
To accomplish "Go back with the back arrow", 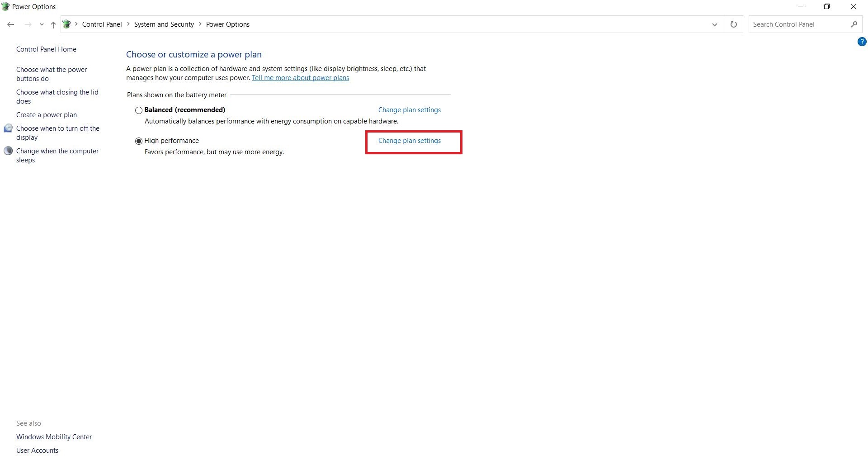I will click(11, 24).
